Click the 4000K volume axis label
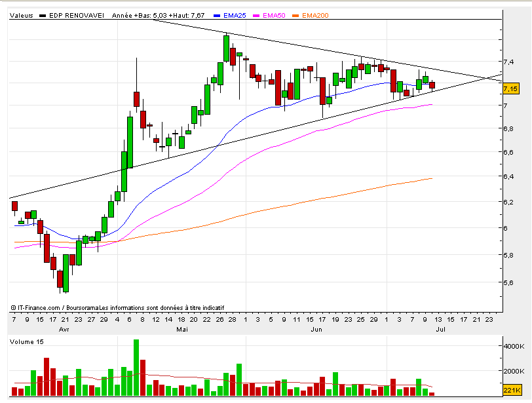Viewport: 532px width, 403px height. [514, 347]
